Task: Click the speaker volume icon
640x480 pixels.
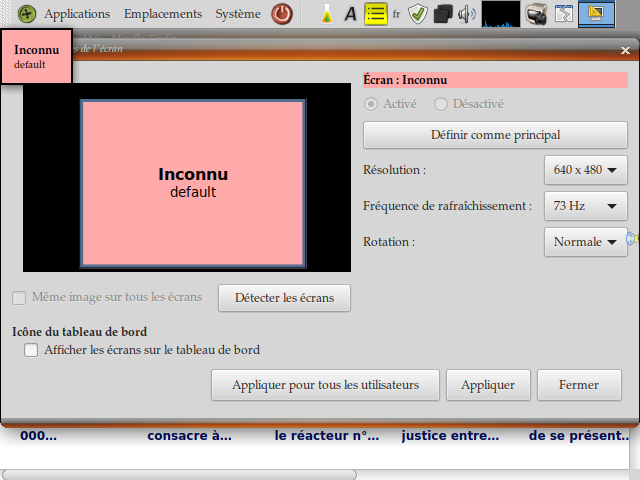Action: coord(467,14)
